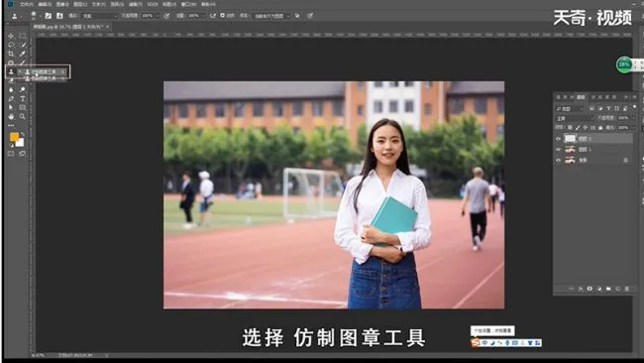Enable airbrush build-up effect
Image resolution: width=644 pixels, height=363 pixels.
click(x=213, y=16)
